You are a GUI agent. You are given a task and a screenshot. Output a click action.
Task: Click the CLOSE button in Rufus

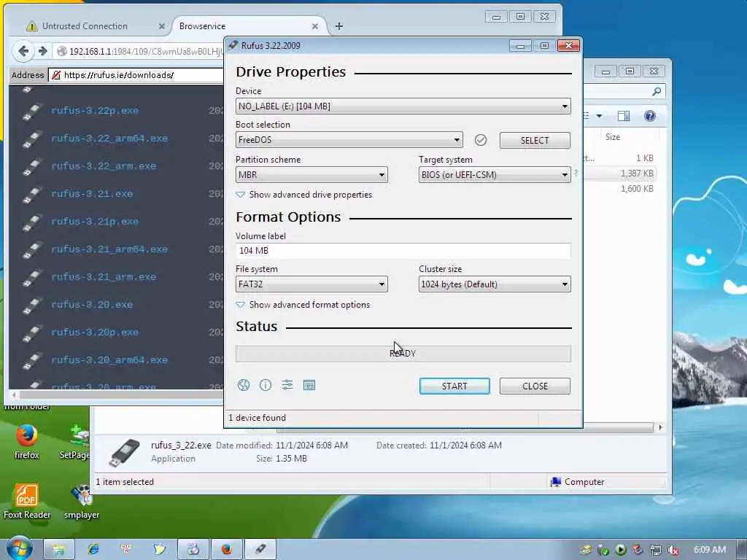point(535,386)
